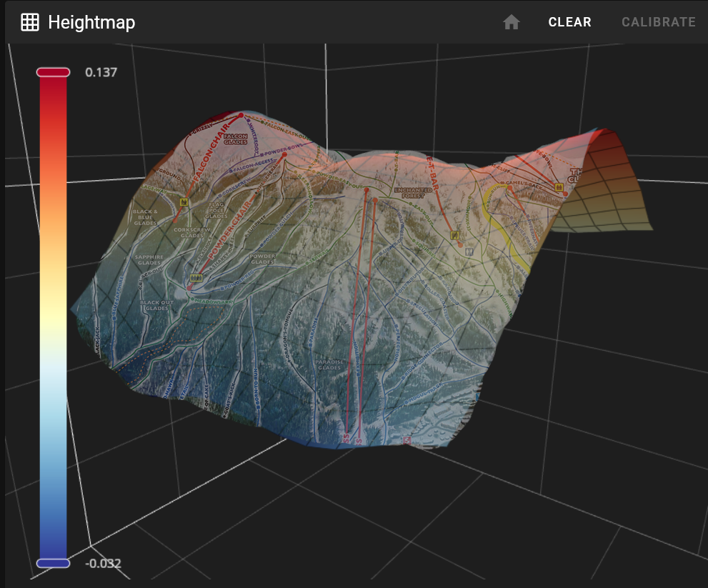Click the color gradient scale bar
Image resolution: width=708 pixels, height=588 pixels.
54,317
